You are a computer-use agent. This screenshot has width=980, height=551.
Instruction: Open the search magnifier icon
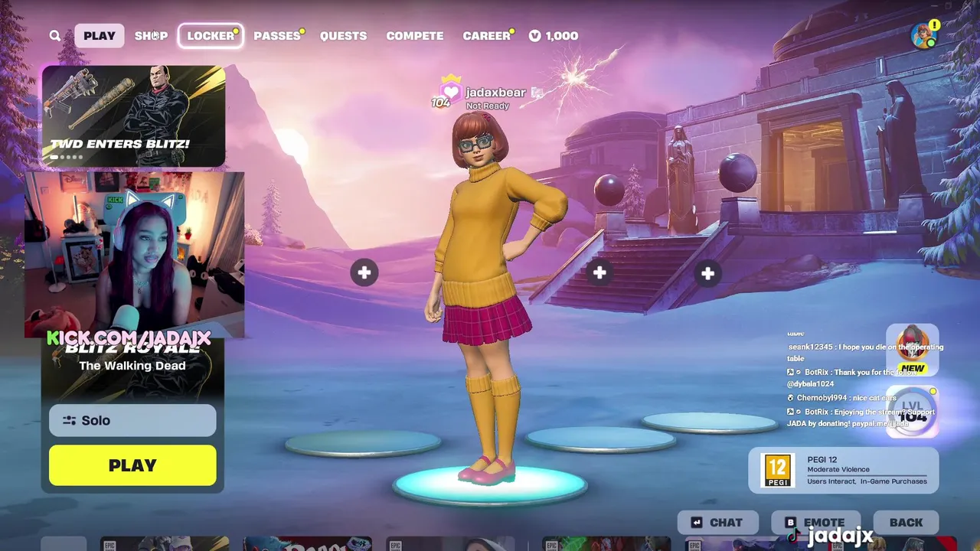coord(55,36)
